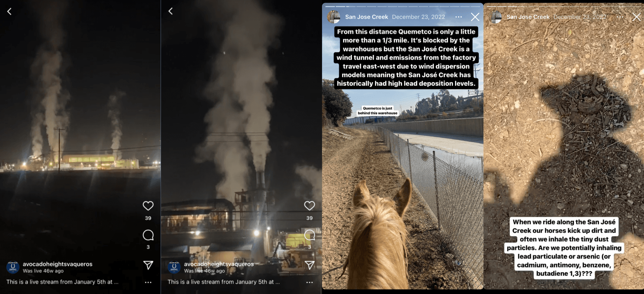Open avocadoheightsvaqueros profile on first video
The height and width of the screenshot is (294, 644).
tap(58, 264)
